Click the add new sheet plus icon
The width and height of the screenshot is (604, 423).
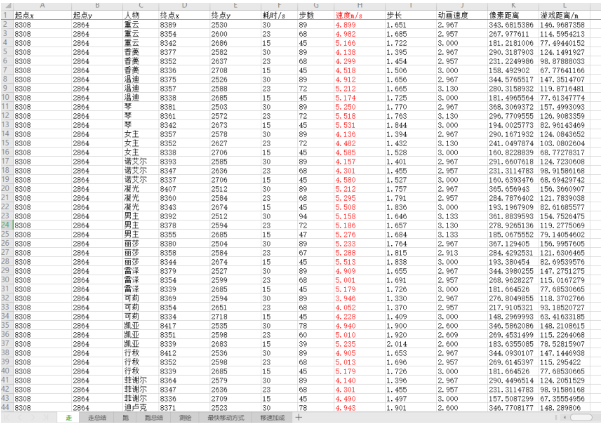pyautogui.click(x=297, y=417)
